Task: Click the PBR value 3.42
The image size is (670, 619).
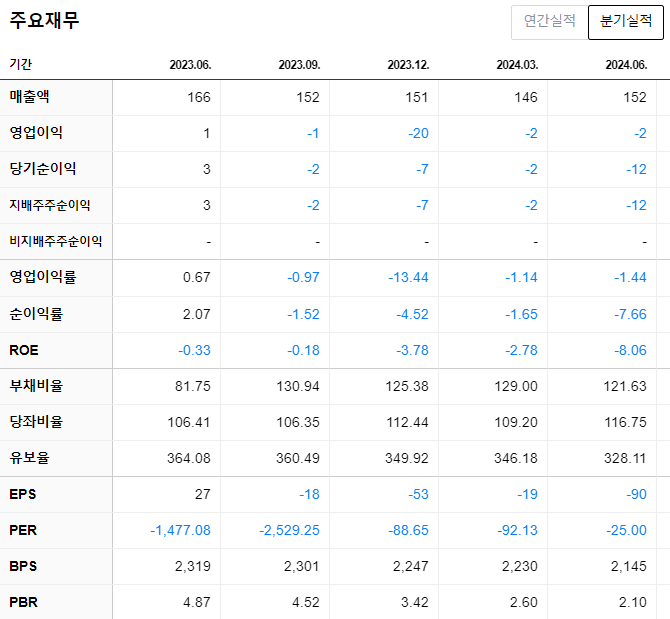Action: [x=414, y=602]
